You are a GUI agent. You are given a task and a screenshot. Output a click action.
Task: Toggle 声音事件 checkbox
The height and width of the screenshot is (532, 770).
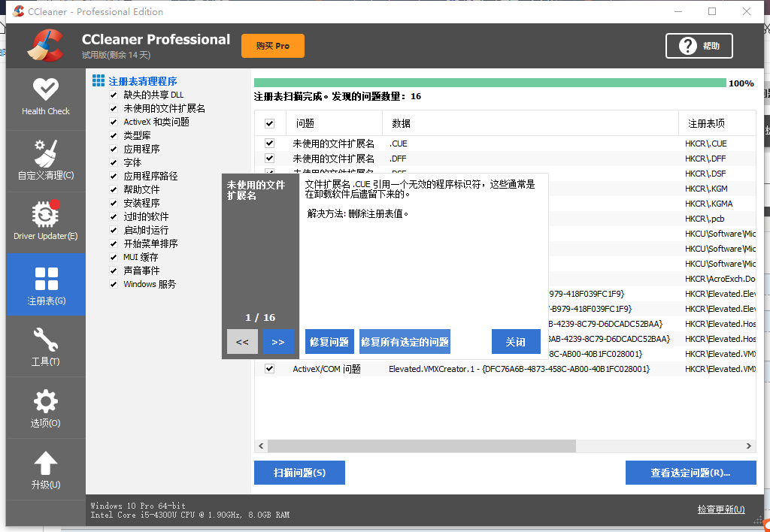point(114,271)
